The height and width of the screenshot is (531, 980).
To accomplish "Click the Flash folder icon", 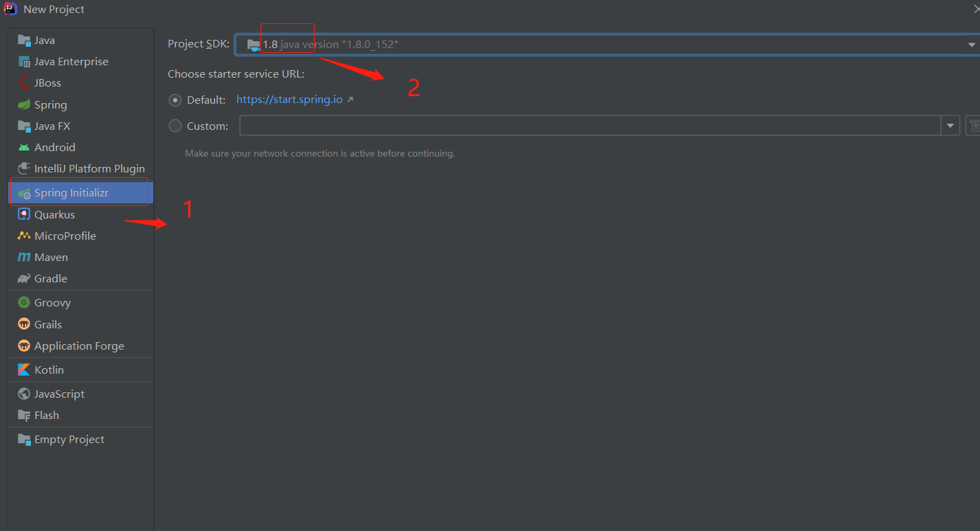I will pos(24,416).
